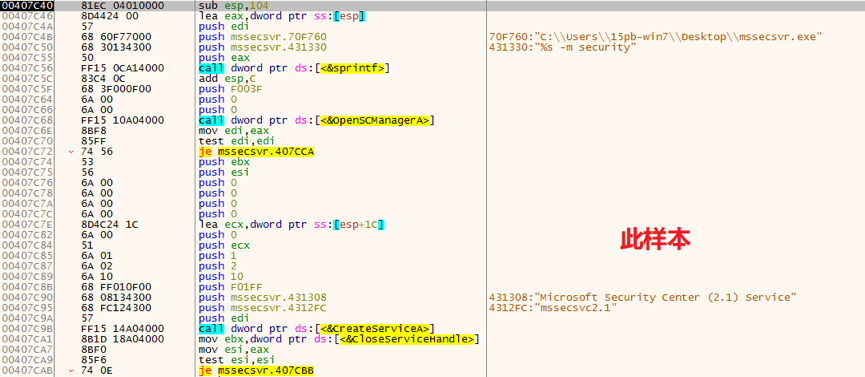Viewport: 865px width, 377px height.
Task: Select address 00407C64 in the address column
Action: [x=26, y=99]
